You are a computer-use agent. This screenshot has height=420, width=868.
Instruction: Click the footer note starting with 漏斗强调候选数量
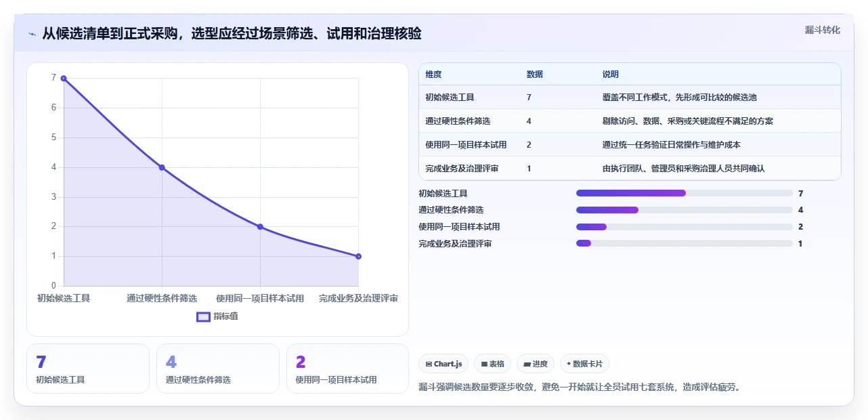coord(580,387)
